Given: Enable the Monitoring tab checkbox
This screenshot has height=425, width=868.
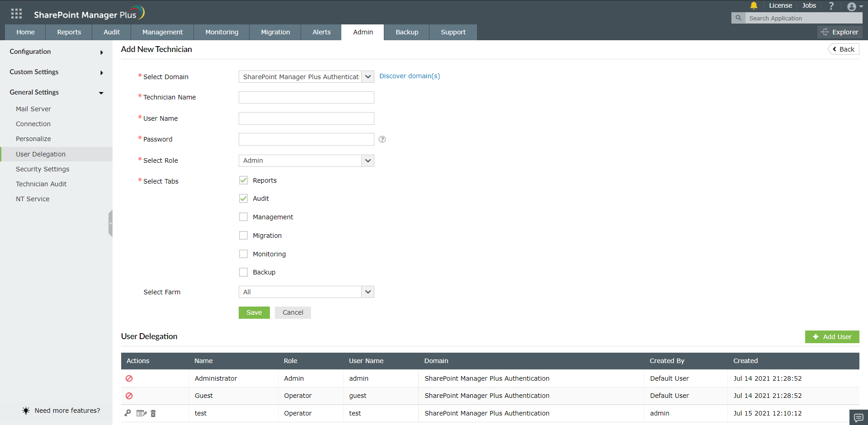Looking at the screenshot, I should pyautogui.click(x=243, y=254).
